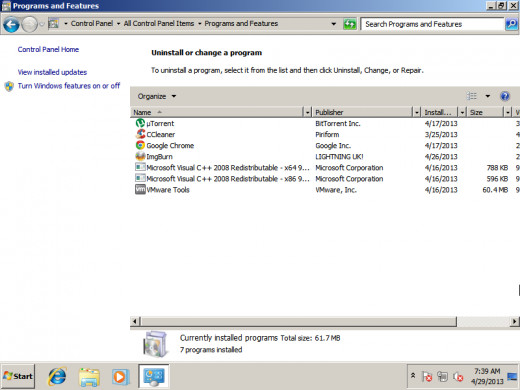This screenshot has height=390, width=520.
Task: Select the ImgBurn entry name
Action: 159,156
